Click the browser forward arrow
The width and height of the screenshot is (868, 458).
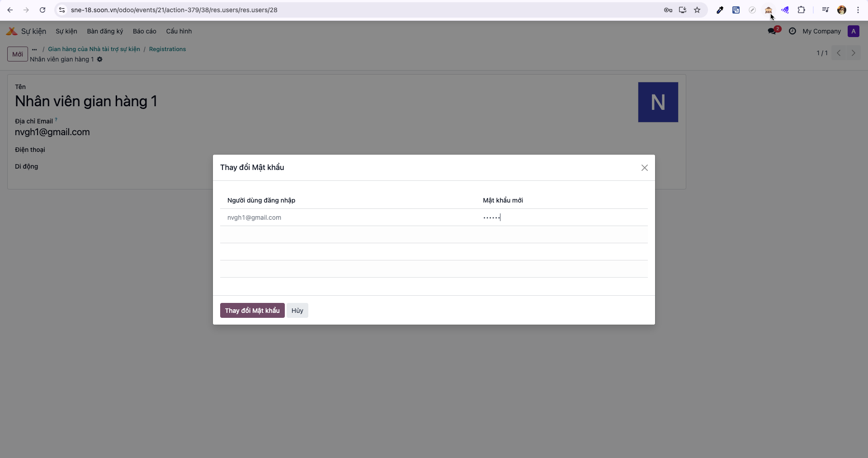click(26, 10)
